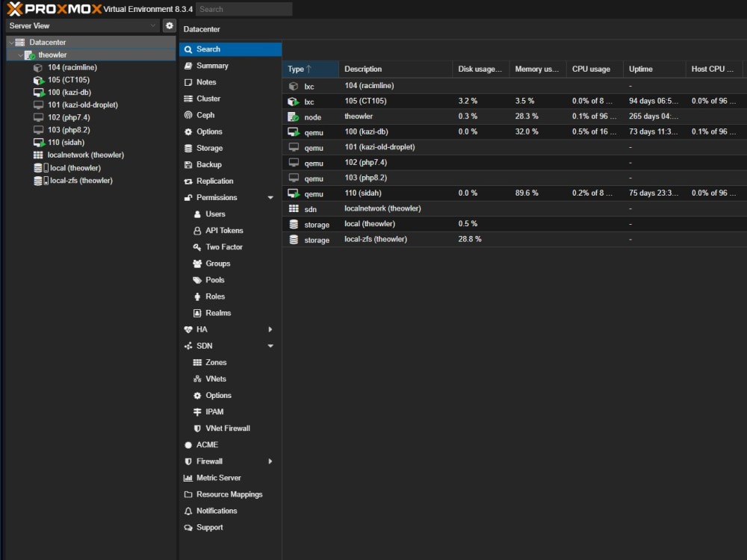Open the Realms menu item

(x=231, y=313)
